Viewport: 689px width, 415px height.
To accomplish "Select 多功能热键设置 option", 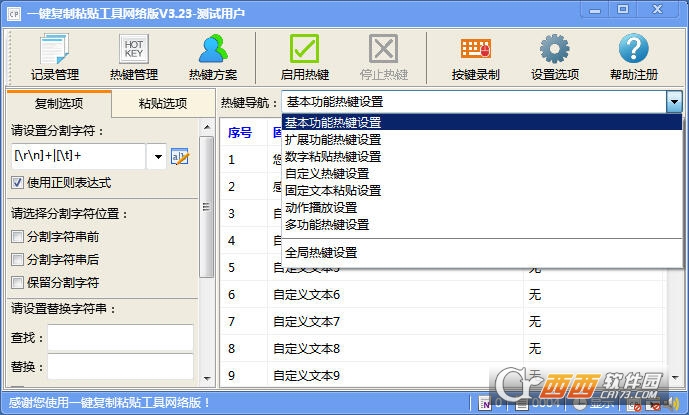I will click(x=482, y=225).
